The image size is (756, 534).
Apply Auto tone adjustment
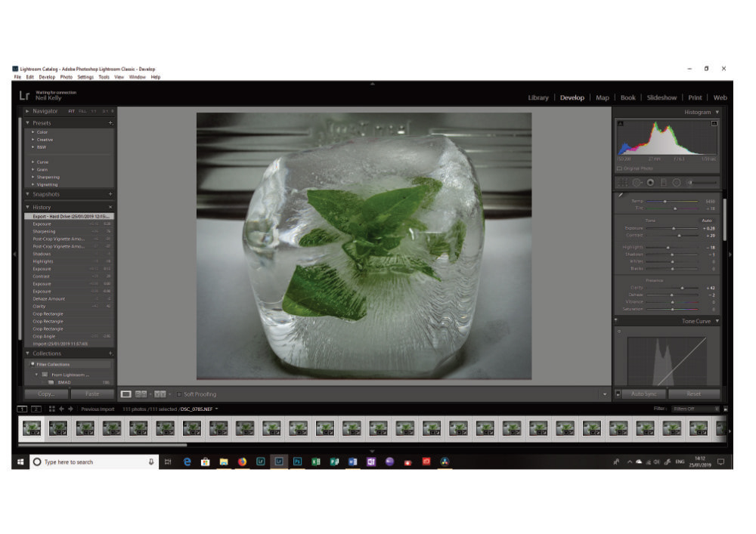707,221
